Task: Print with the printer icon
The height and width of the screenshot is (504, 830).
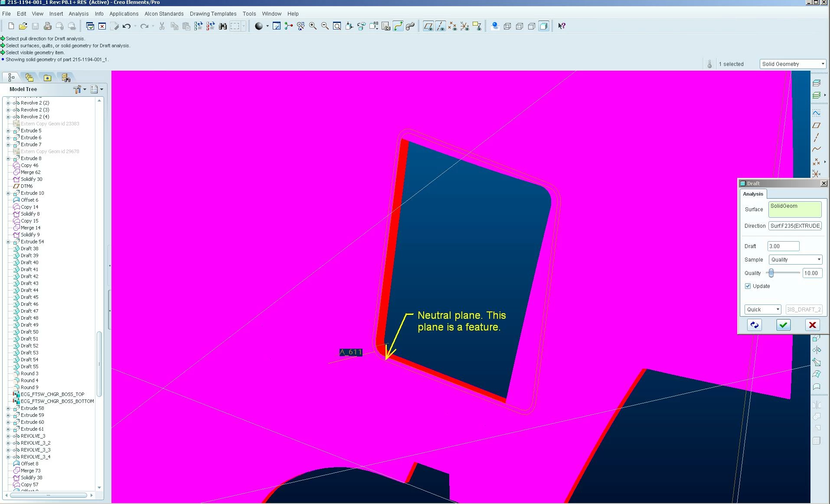Action: coord(48,26)
